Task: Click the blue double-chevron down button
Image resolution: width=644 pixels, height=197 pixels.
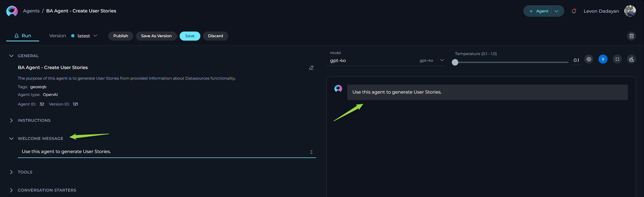Action: tap(603, 59)
